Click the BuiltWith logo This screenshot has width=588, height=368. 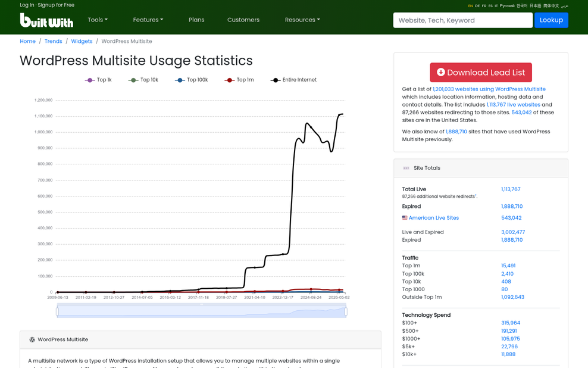click(x=46, y=20)
